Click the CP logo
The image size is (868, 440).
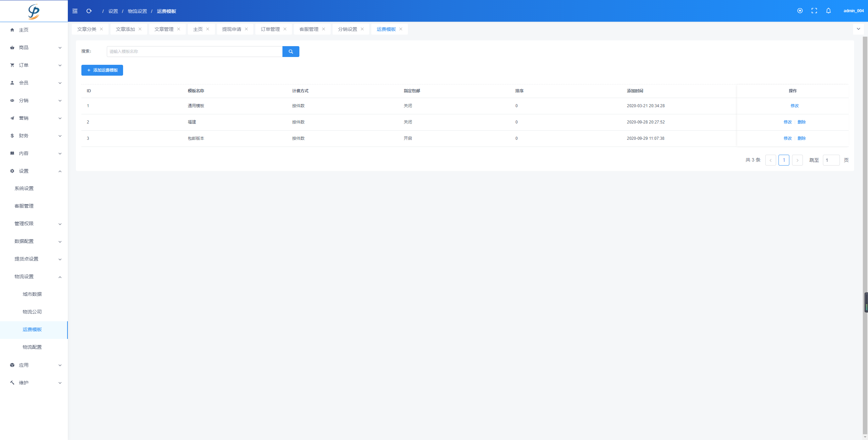tap(34, 11)
